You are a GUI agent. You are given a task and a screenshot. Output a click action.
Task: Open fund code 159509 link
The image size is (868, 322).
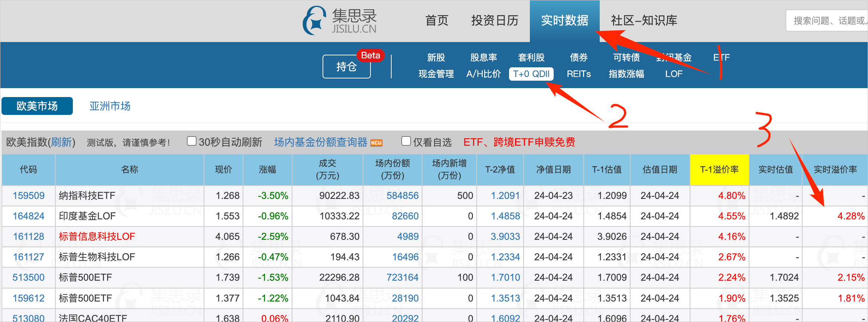(29, 196)
